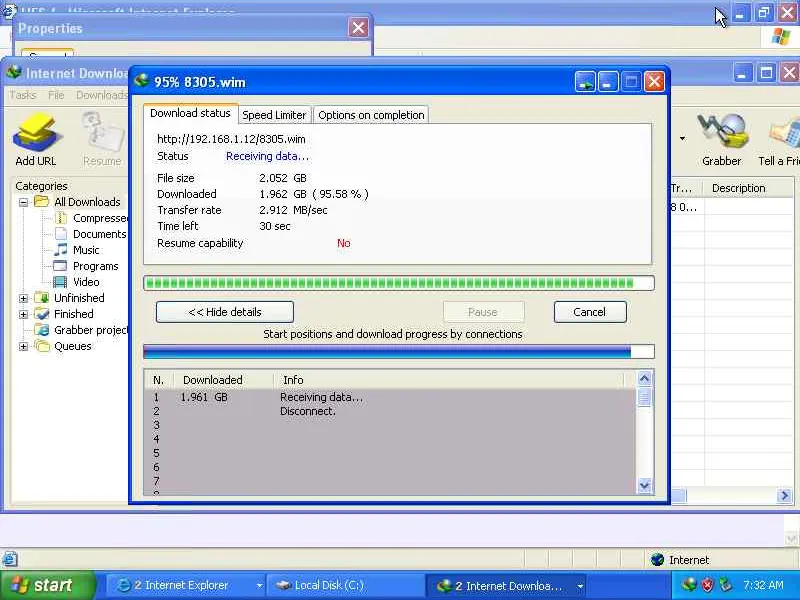
Task: Click the Pause button
Action: coord(483,312)
